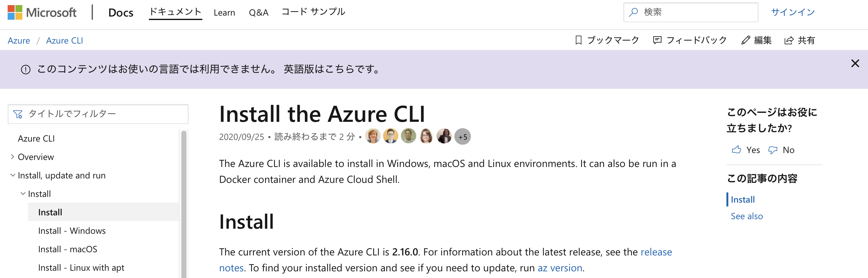
Task: Collapse the Install subtree chevron
Action: [23, 193]
